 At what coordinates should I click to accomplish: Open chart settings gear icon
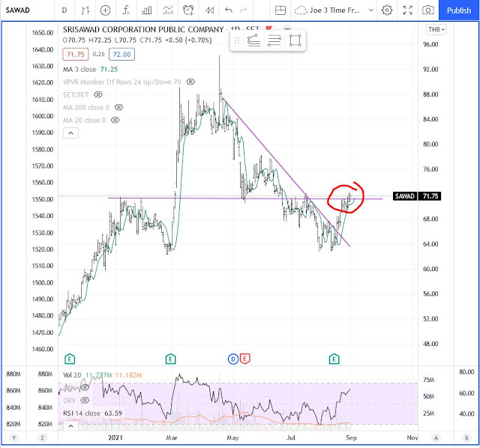coord(387,10)
